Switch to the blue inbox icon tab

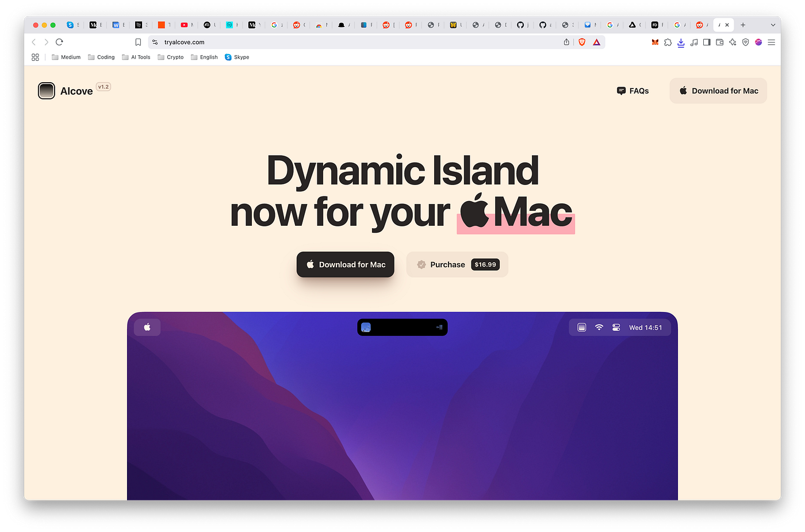point(590,25)
